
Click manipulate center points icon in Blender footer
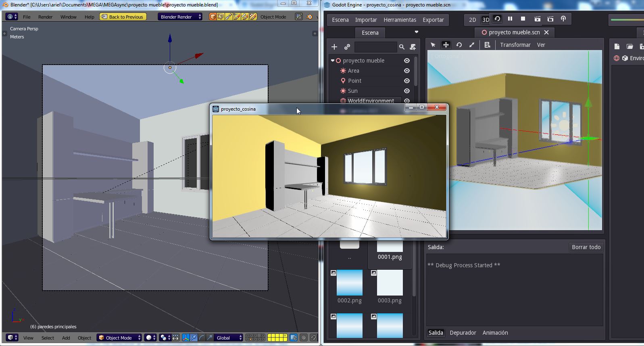(x=176, y=338)
